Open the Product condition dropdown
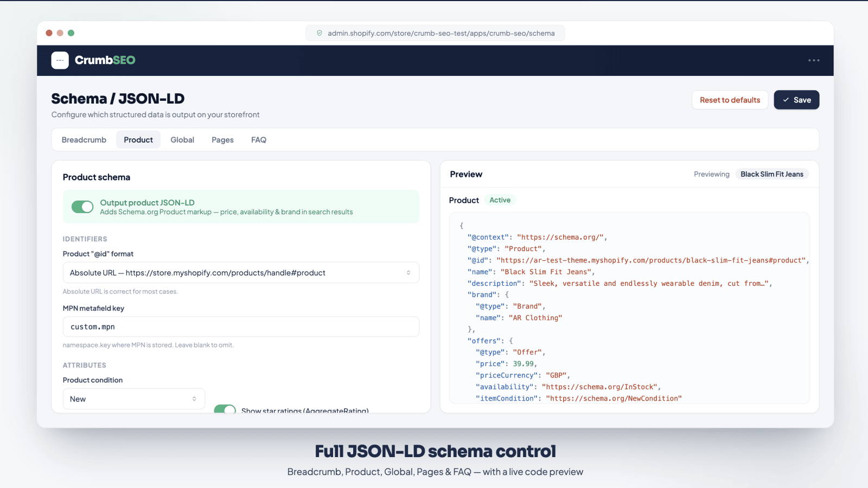 pyautogui.click(x=133, y=399)
